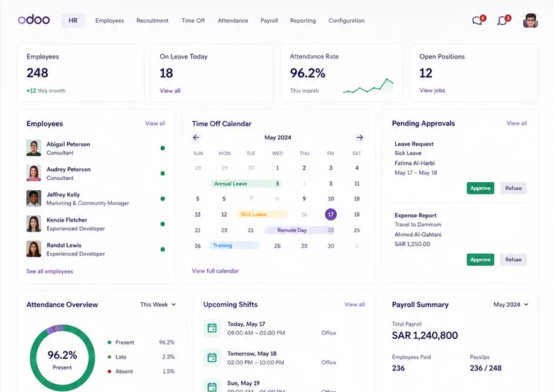554x392 pixels.
Task: Open Kenzie Fletcher's photo
Action: point(33,224)
